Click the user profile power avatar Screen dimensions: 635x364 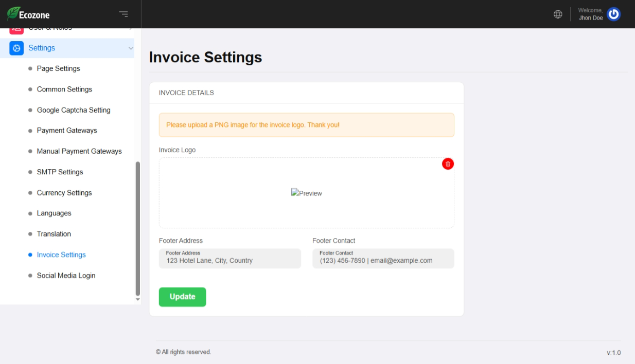(613, 14)
